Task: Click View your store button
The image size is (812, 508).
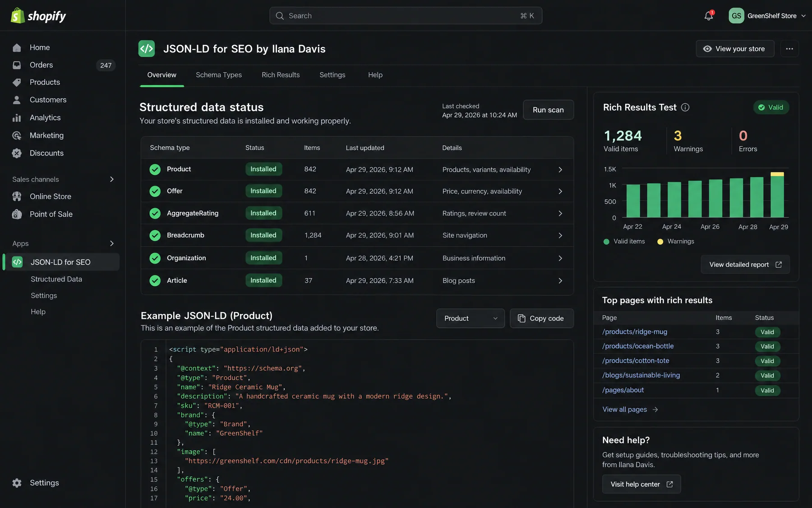Action: pos(735,49)
